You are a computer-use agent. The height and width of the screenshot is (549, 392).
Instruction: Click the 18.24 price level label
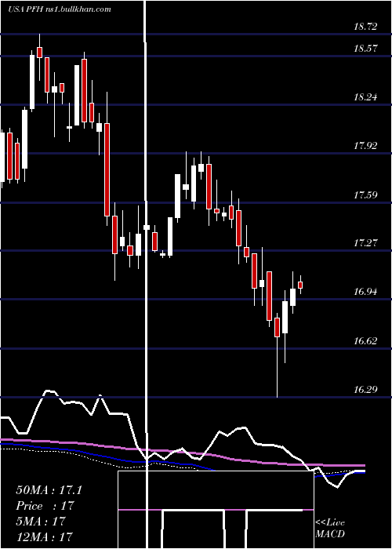[366, 97]
